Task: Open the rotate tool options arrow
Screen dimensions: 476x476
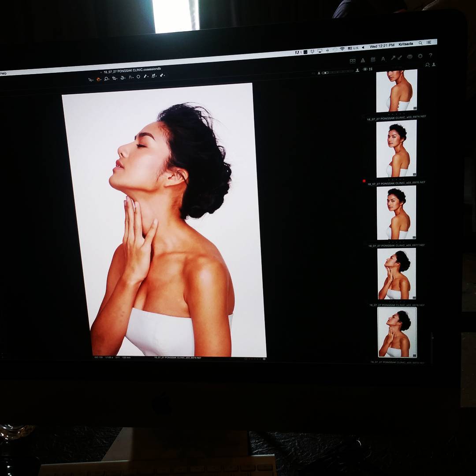Action: click(125, 78)
